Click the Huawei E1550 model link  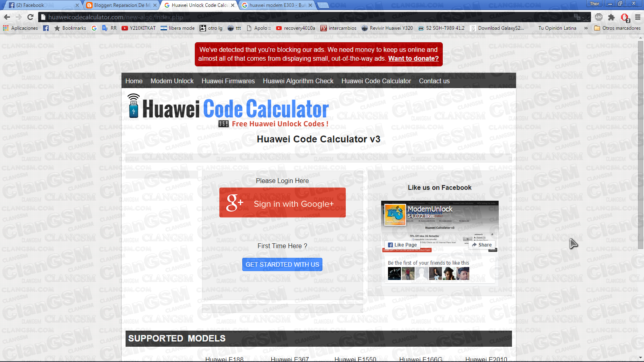pos(355,359)
